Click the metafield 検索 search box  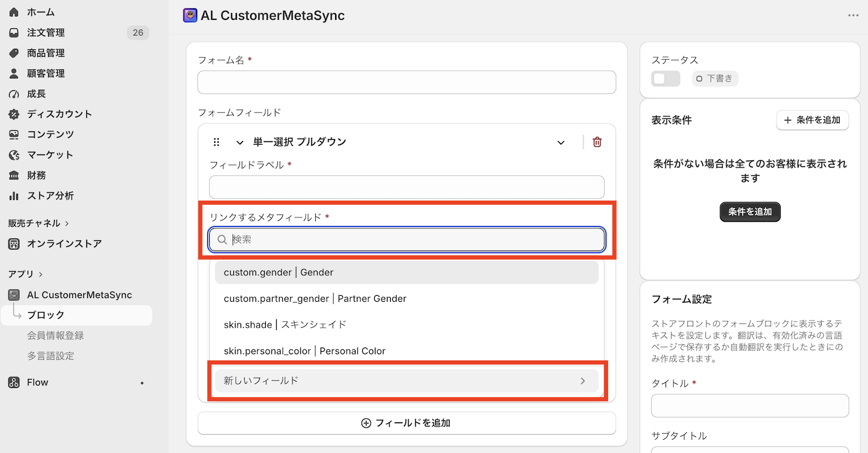(407, 240)
